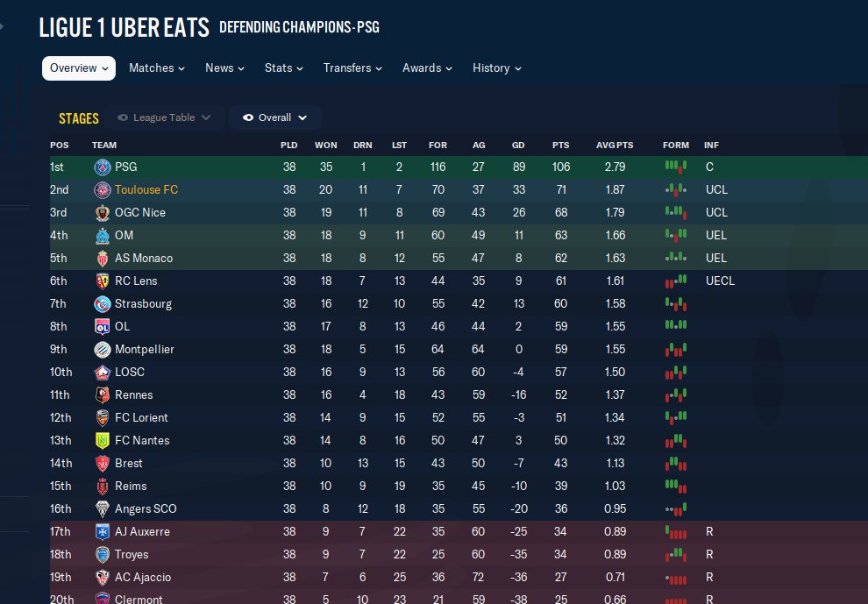The image size is (868, 604).
Task: Open the League Table stage dropdown
Action: 206,117
